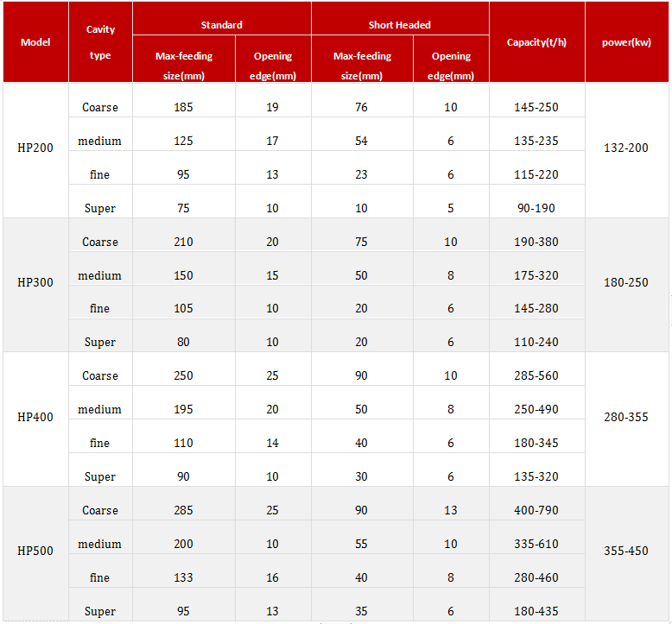Click the Cavity type column header
Viewport: 672px width, 624px height.
click(x=100, y=42)
